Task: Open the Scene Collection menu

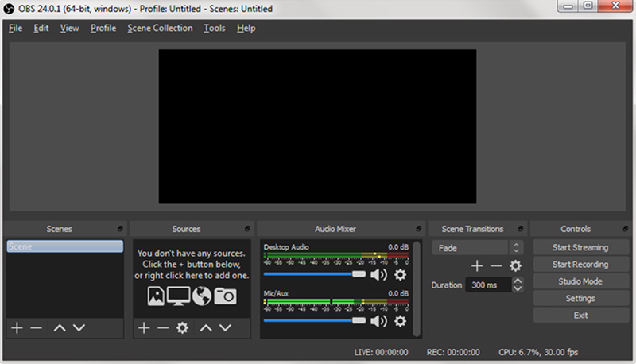Action: point(160,28)
